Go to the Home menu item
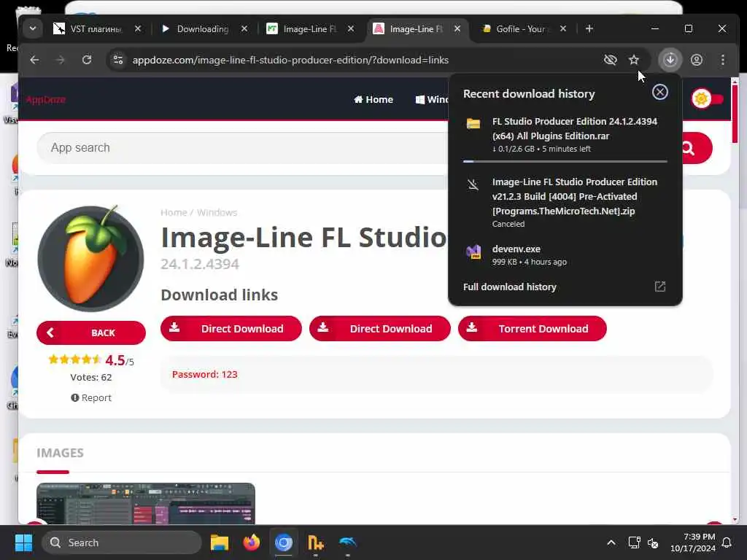The width and height of the screenshot is (747, 560). tap(373, 99)
